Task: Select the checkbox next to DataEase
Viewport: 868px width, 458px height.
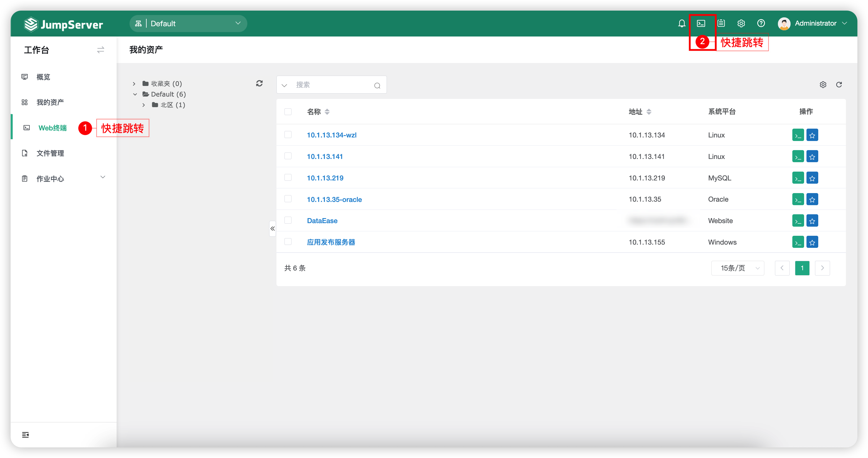Action: 288,220
